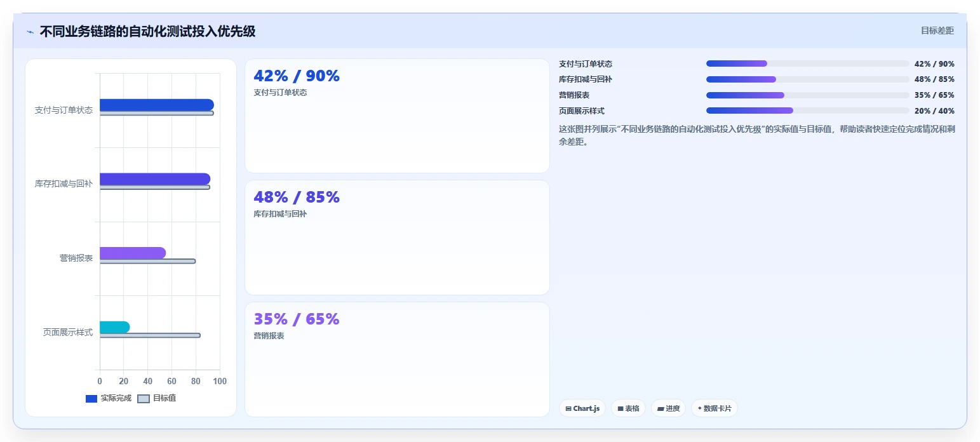Click the grey target bar for 营销报表
This screenshot has width=980, height=442.
tap(147, 261)
